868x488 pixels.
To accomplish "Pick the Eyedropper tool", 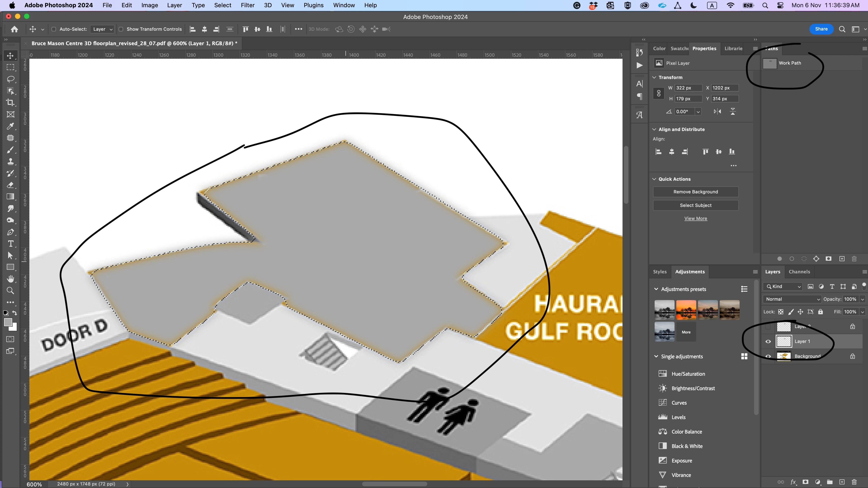I will click(x=10, y=126).
